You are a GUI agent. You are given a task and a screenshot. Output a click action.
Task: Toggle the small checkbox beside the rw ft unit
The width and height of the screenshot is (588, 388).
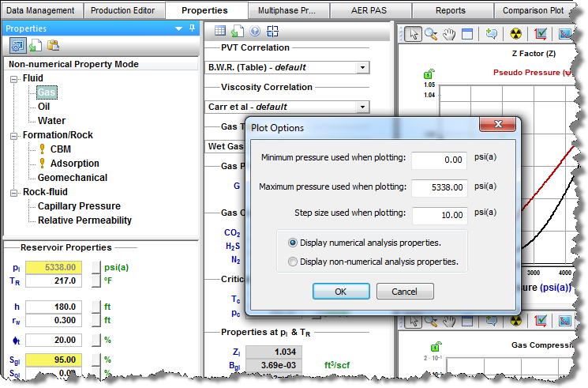click(x=96, y=320)
